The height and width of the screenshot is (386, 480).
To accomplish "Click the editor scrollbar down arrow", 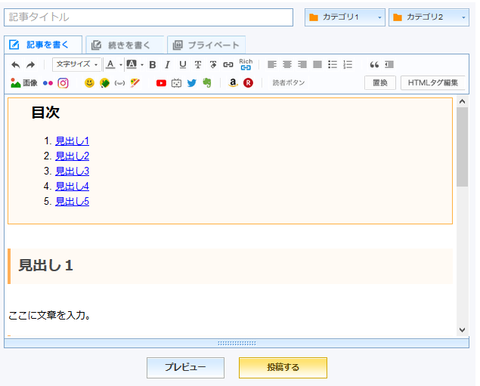I will click(x=462, y=330).
